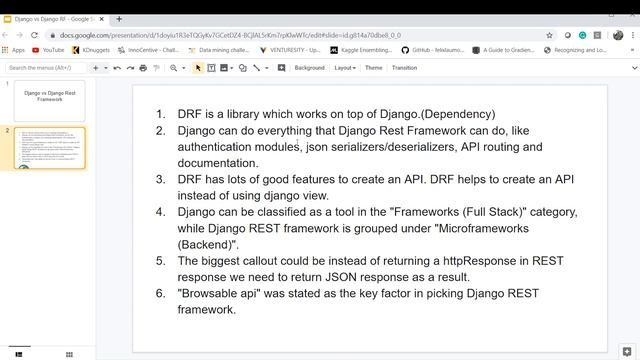Click text 'DRF is a library which works'

pos(252,114)
